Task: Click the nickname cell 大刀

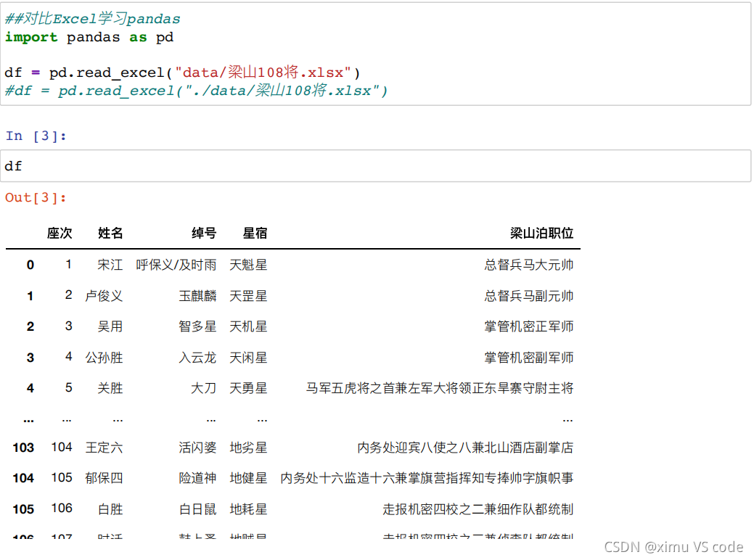Action: [x=204, y=388]
